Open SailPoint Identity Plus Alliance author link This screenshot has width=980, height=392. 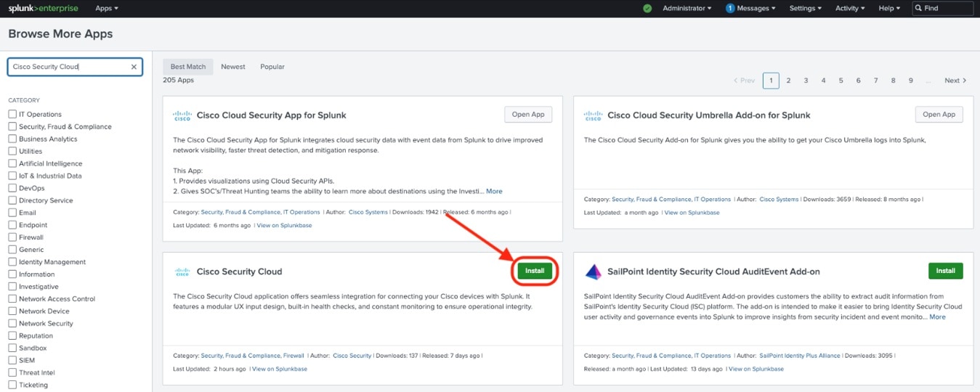pyautogui.click(x=800, y=356)
